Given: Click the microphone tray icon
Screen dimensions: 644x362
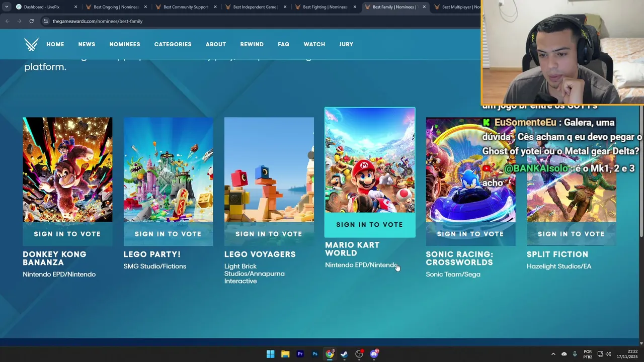Looking at the screenshot, I should tap(575, 354).
